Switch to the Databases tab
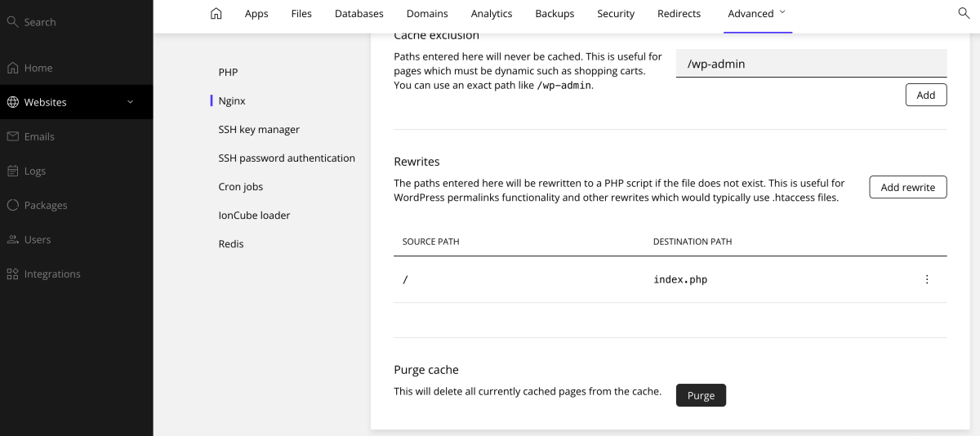The width and height of the screenshot is (980, 436). [359, 13]
